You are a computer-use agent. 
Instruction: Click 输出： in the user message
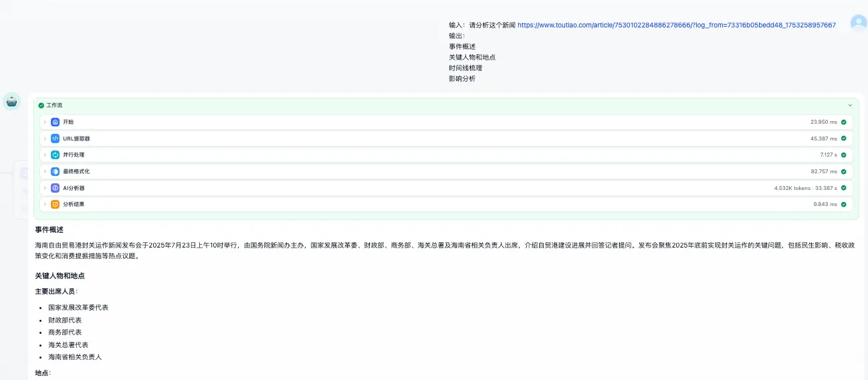(457, 35)
